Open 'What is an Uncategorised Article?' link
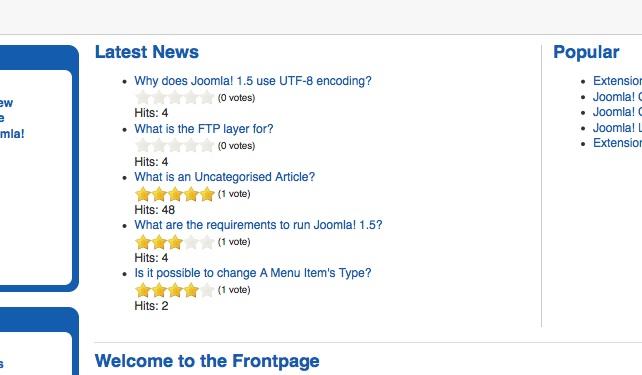The image size is (642, 375). [224, 177]
